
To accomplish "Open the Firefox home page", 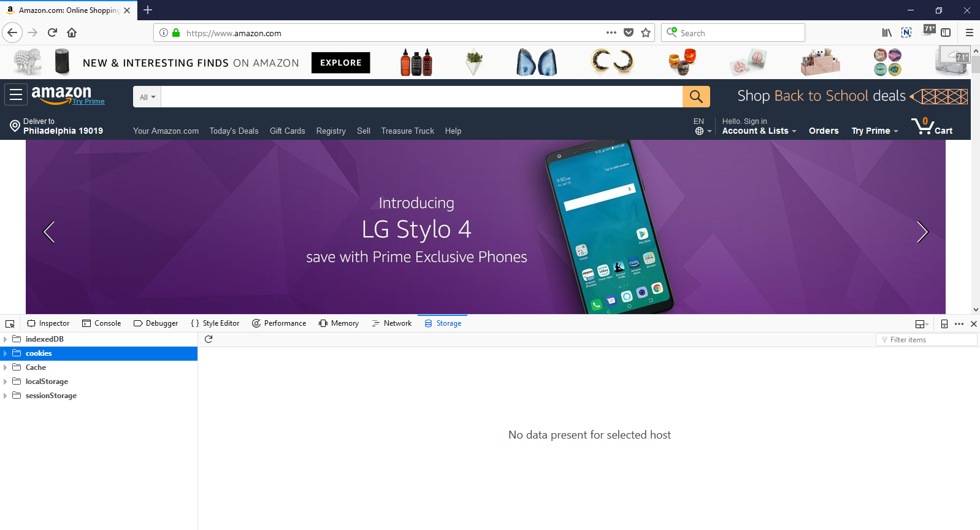I will (72, 33).
